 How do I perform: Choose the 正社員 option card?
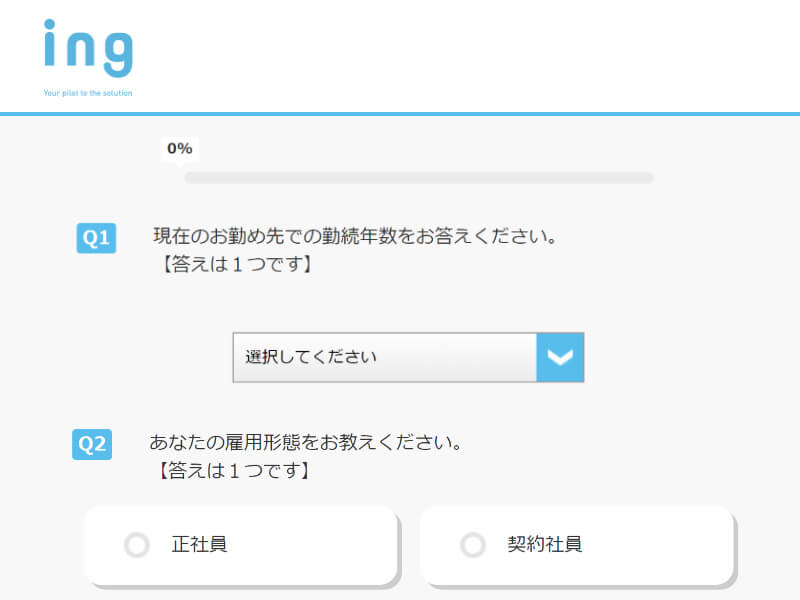pos(240,545)
